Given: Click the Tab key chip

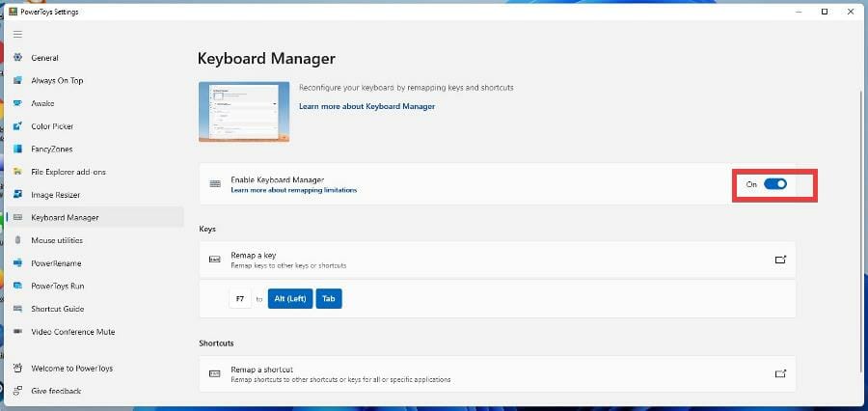Looking at the screenshot, I should coord(329,299).
